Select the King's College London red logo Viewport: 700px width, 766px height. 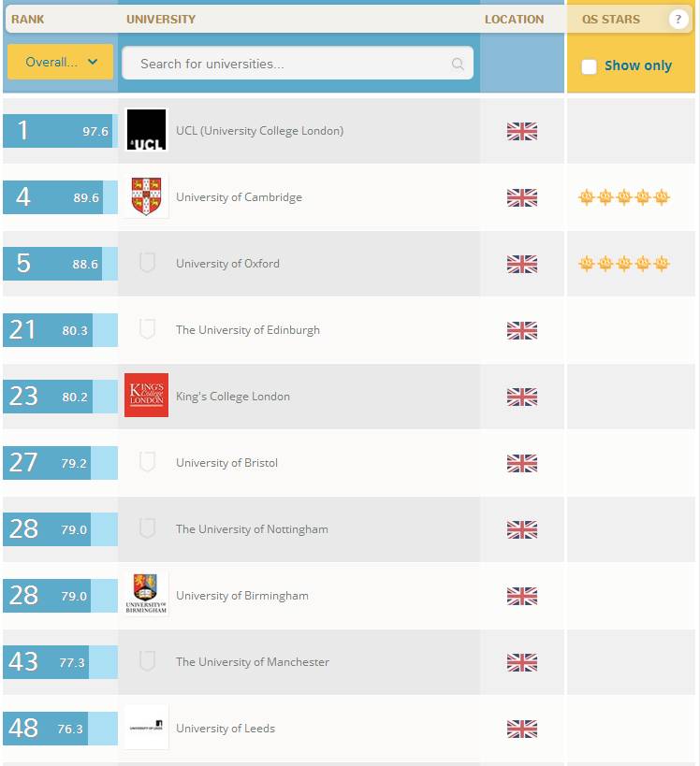[146, 396]
